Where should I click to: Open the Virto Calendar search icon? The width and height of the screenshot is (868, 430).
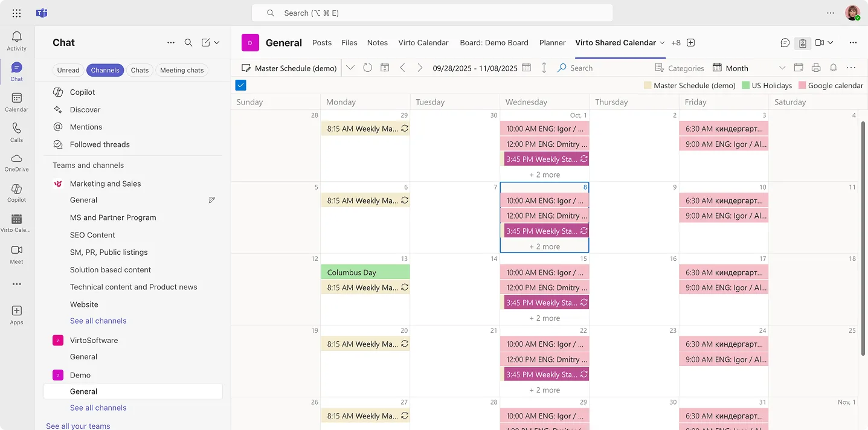pyautogui.click(x=562, y=68)
